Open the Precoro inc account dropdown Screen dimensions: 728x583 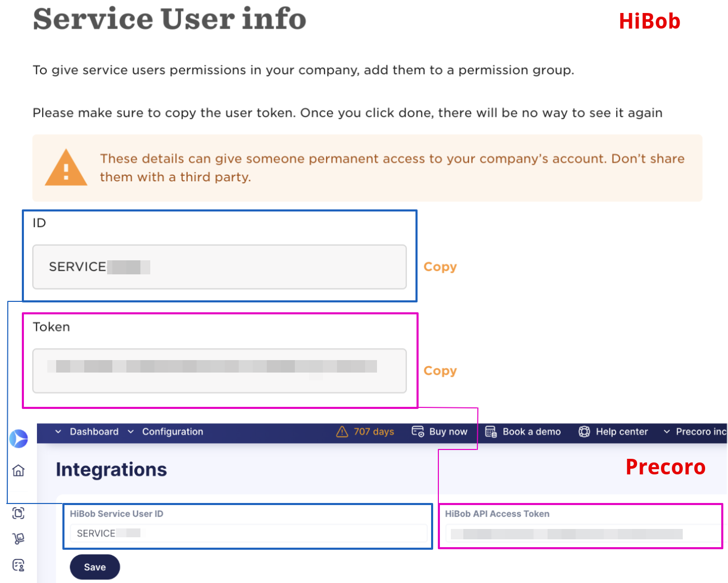click(x=667, y=431)
